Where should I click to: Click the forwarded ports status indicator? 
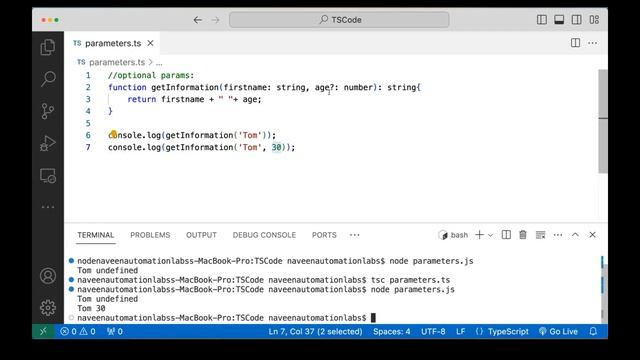tap(115, 331)
